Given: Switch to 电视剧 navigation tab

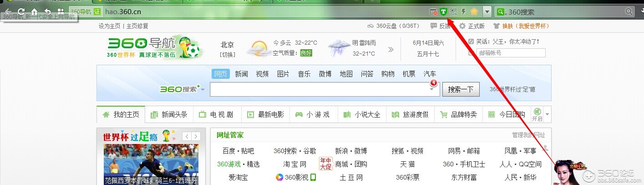Looking at the screenshot, I should (217, 114).
